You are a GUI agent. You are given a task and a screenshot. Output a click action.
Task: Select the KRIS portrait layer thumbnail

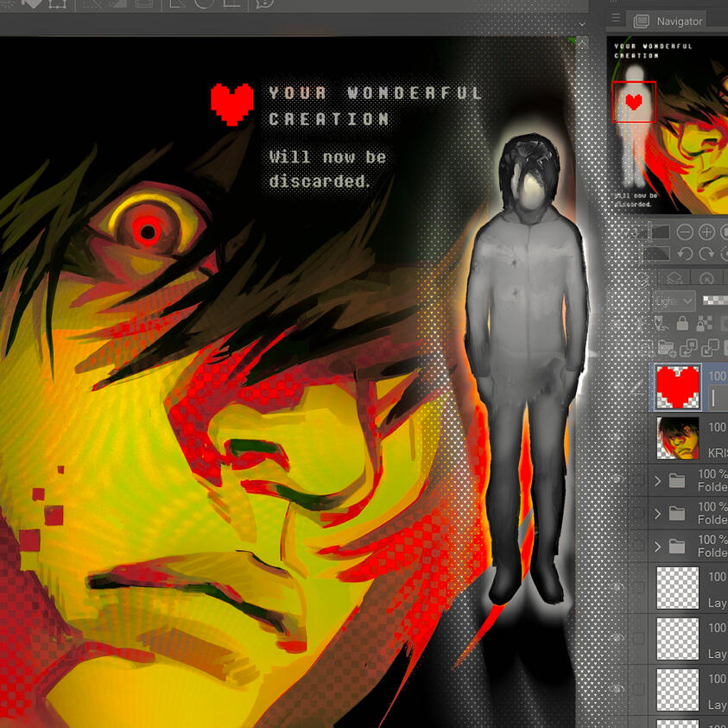tap(678, 438)
